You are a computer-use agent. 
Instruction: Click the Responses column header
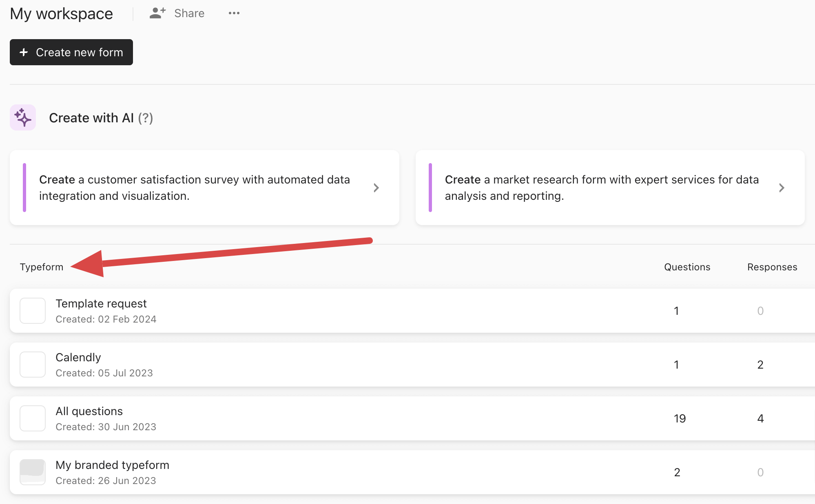(x=772, y=267)
